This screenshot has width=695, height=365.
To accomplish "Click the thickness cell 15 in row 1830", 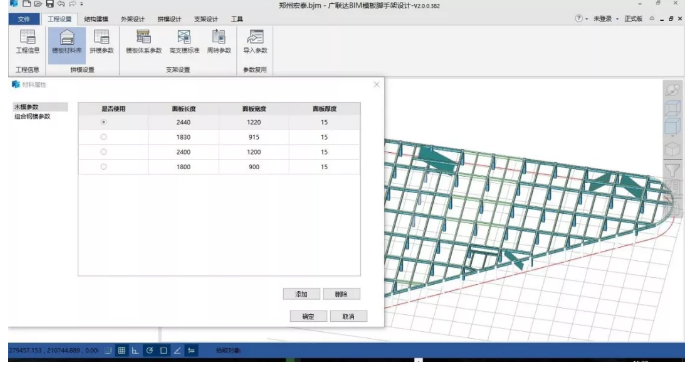I will [324, 137].
